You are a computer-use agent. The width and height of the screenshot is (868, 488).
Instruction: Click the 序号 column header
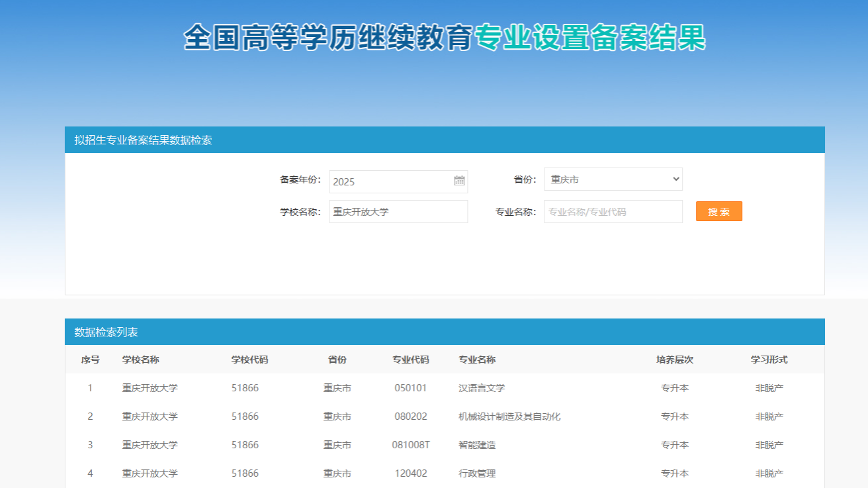(x=90, y=360)
